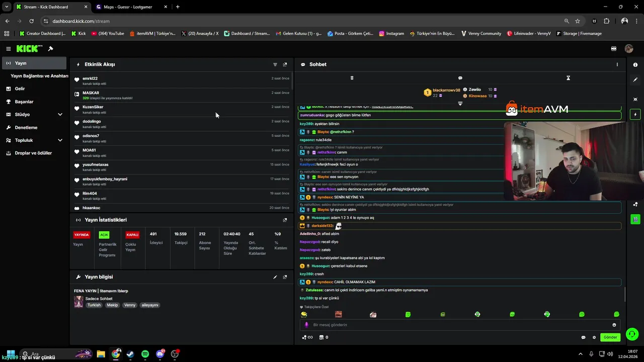Bookmark this page with star icon
Screen dimensions: 644x362
click(578, 21)
